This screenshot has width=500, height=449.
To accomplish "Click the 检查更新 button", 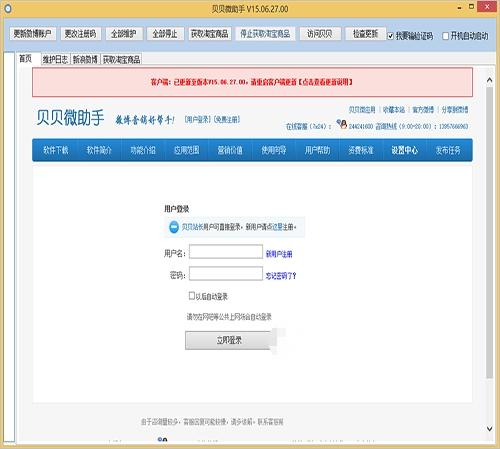I will pyautogui.click(x=365, y=34).
